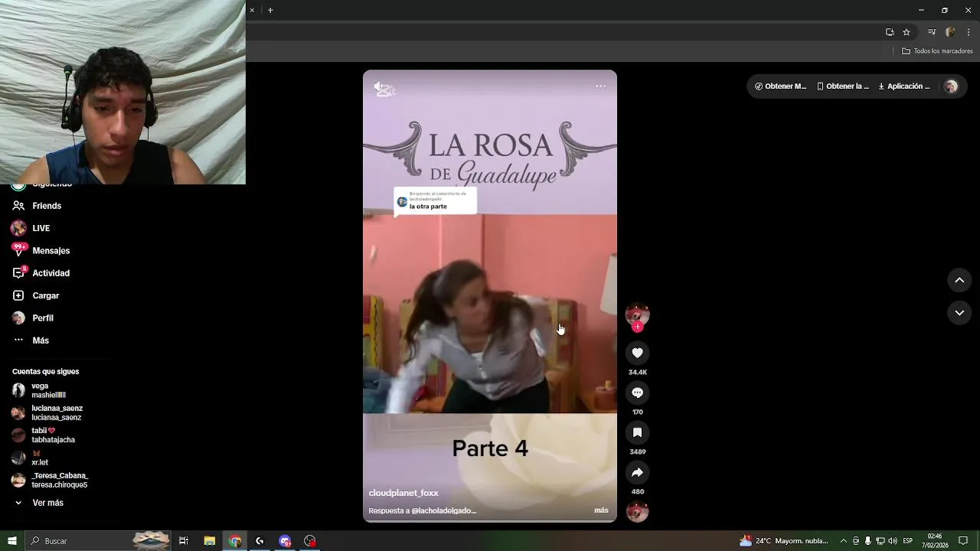Open the weather widget showing 24°C

pyautogui.click(x=784, y=541)
